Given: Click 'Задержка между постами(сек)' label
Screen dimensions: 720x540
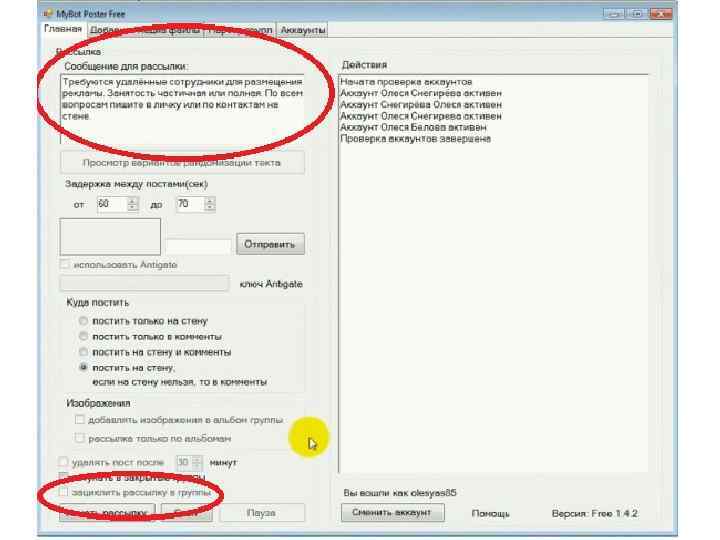Looking at the screenshot, I should pos(136,184).
